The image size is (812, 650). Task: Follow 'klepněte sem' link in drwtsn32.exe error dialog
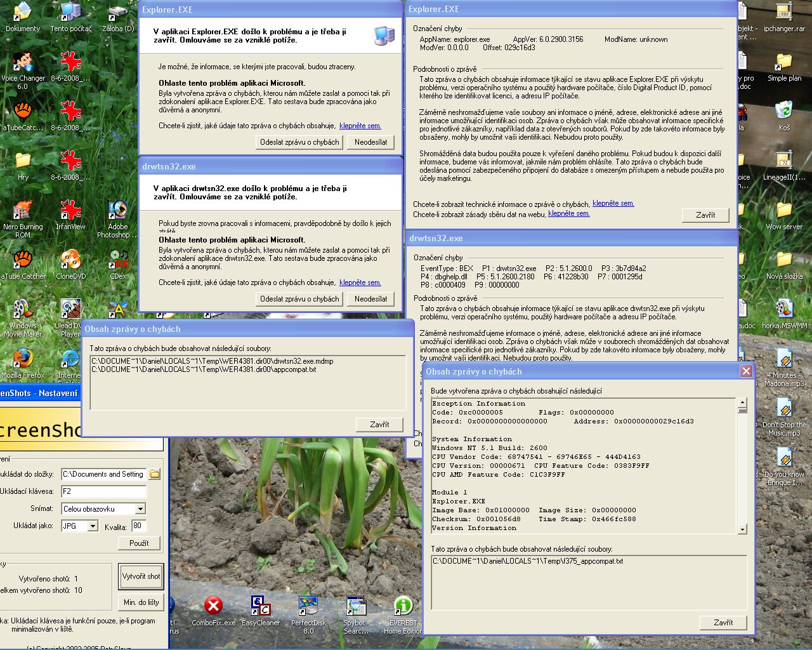click(360, 282)
